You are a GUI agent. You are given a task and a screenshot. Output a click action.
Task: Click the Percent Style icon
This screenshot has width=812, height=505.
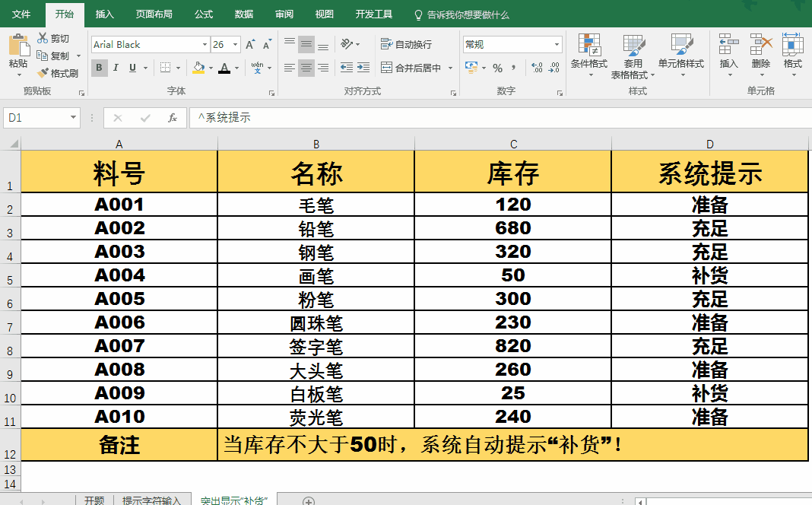point(497,68)
